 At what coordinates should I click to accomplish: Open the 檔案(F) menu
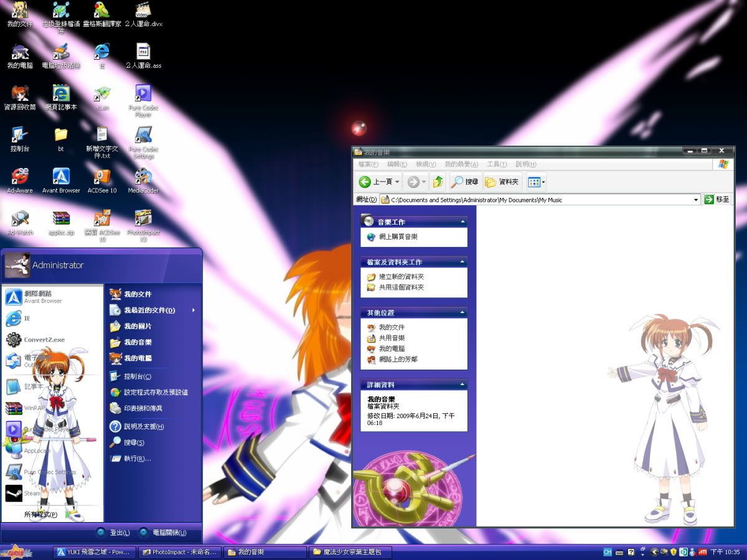tap(368, 164)
